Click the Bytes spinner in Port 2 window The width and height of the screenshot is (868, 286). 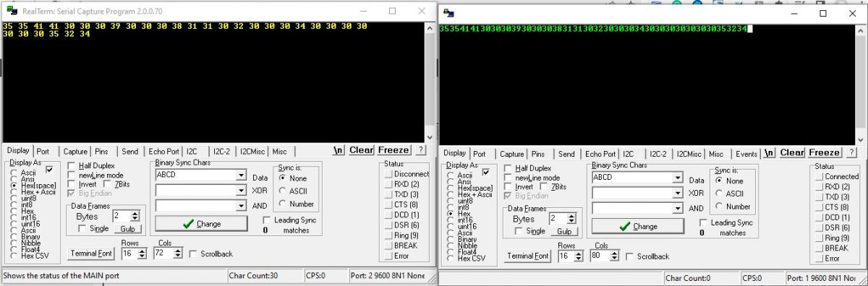(x=136, y=216)
